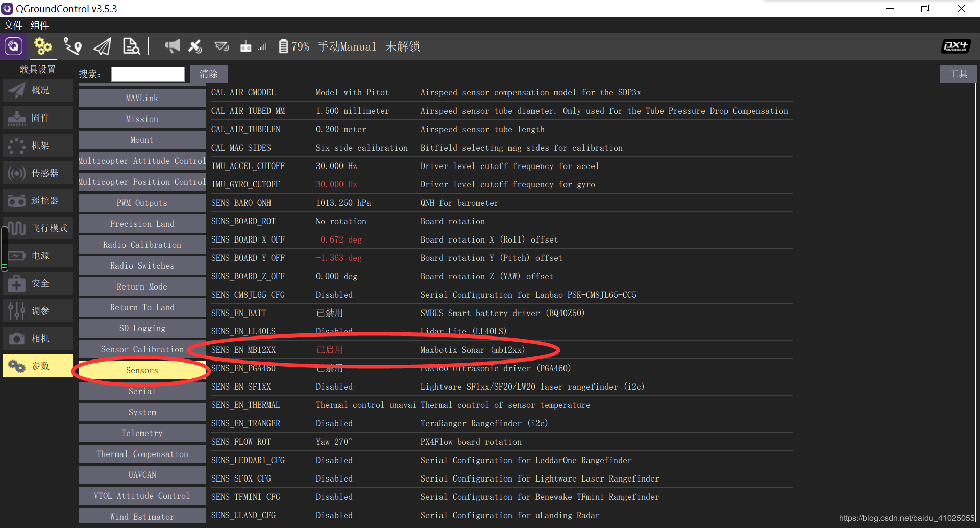980x528 pixels.
Task: Select the SD Logging group
Action: (x=142, y=328)
